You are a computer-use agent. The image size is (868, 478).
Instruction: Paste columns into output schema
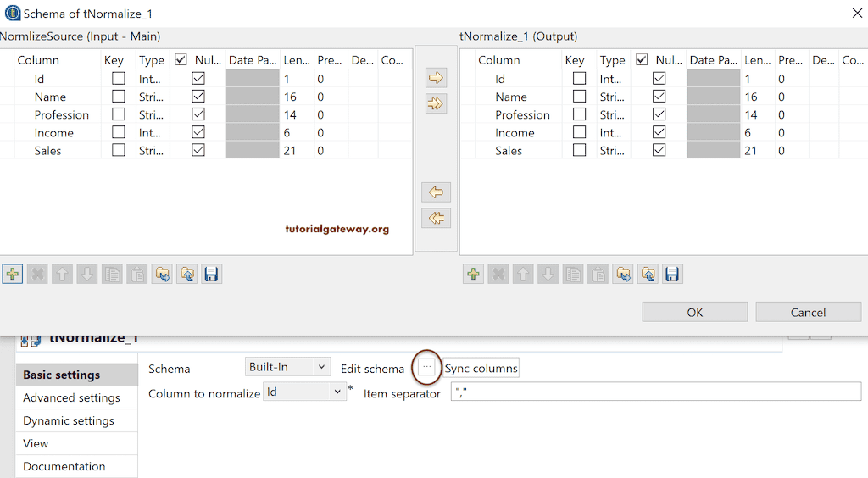[x=598, y=274]
